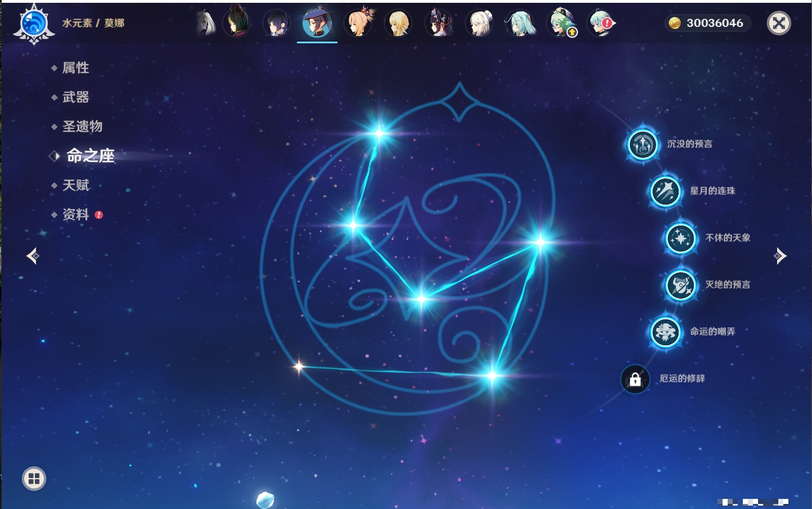Image resolution: width=812 pixels, height=509 pixels.
Task: Switch to the blonde short-haired traveler portrait
Action: 399,24
